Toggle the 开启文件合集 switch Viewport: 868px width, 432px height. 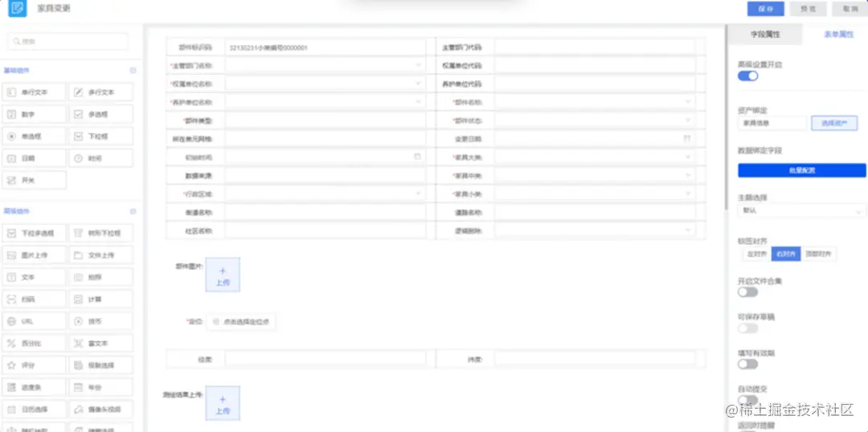[x=748, y=291]
